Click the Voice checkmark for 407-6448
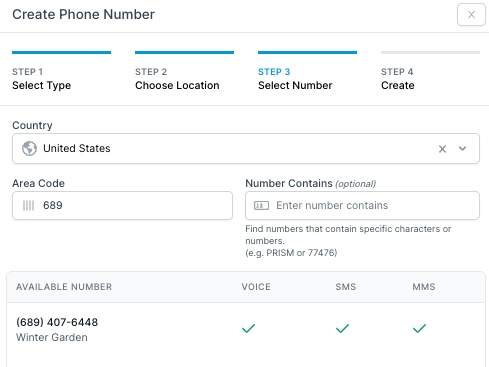The image size is (489, 367). pos(248,329)
